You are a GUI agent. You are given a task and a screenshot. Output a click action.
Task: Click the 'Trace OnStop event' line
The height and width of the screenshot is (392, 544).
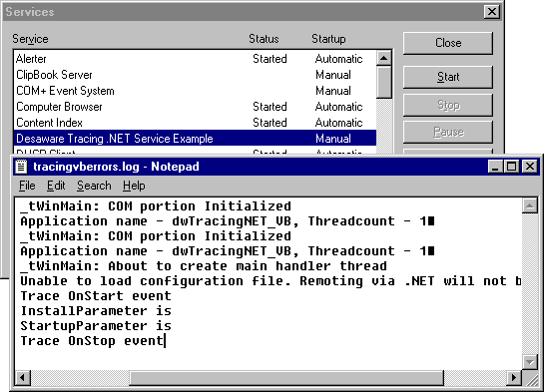click(92, 341)
